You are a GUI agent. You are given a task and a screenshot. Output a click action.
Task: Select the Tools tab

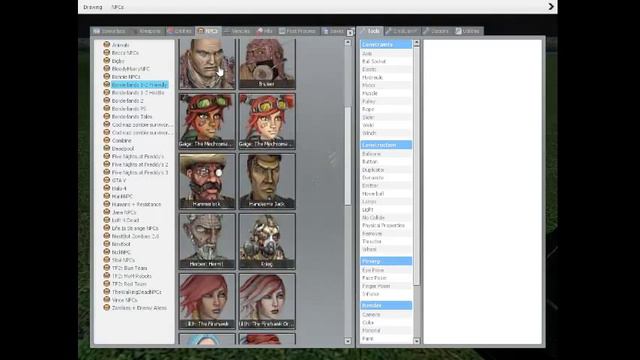coord(370,31)
